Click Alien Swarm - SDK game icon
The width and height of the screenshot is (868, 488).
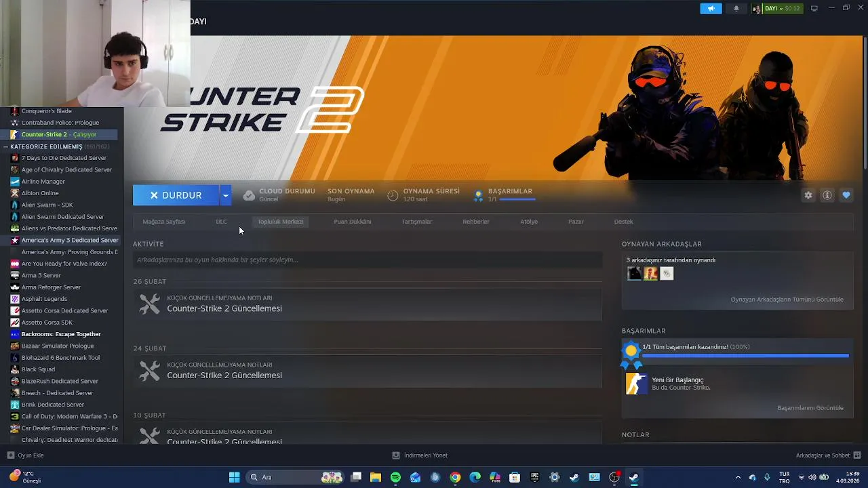(x=15, y=205)
